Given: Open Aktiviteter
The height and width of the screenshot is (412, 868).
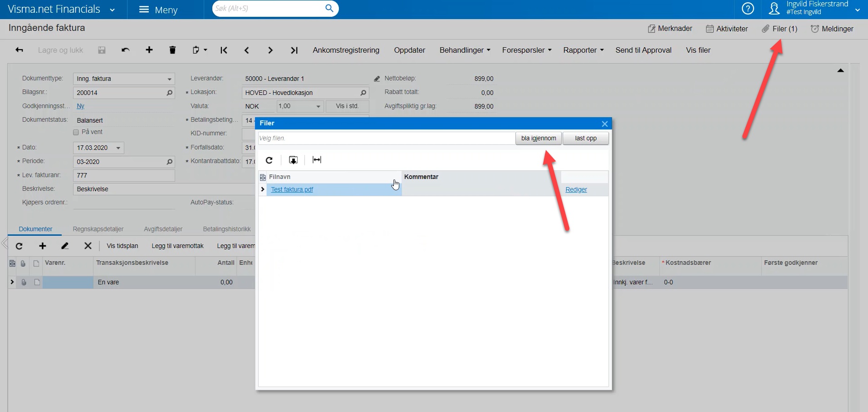Looking at the screenshot, I should 727,29.
